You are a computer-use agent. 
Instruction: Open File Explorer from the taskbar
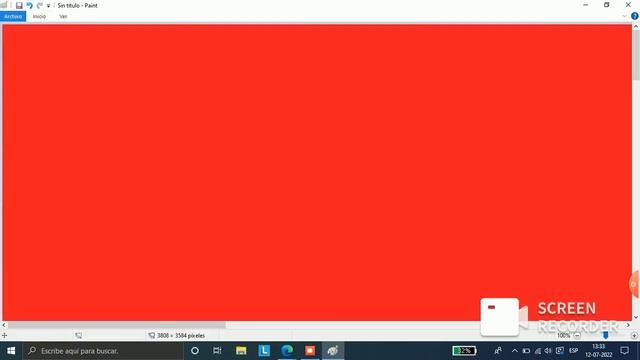coord(241,351)
